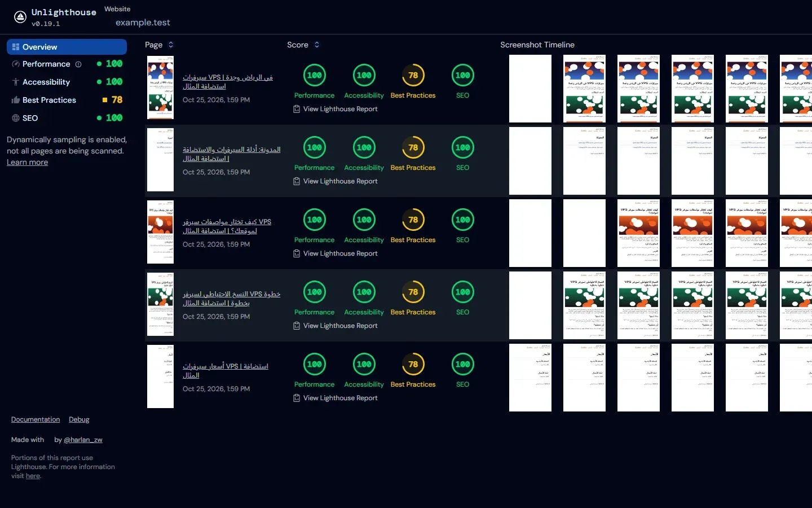Click Performance score gauge in النسخ الاحتياطي row
The image size is (812, 508).
pyautogui.click(x=314, y=292)
